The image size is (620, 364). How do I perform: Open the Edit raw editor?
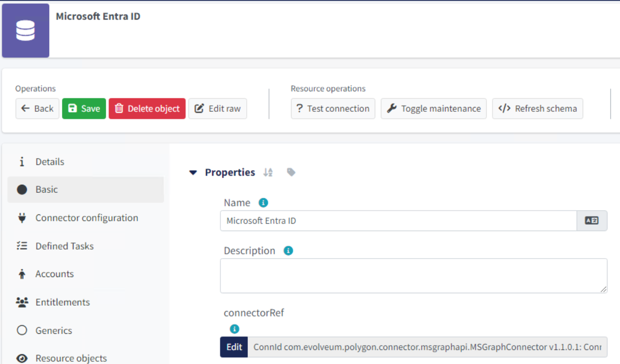218,109
